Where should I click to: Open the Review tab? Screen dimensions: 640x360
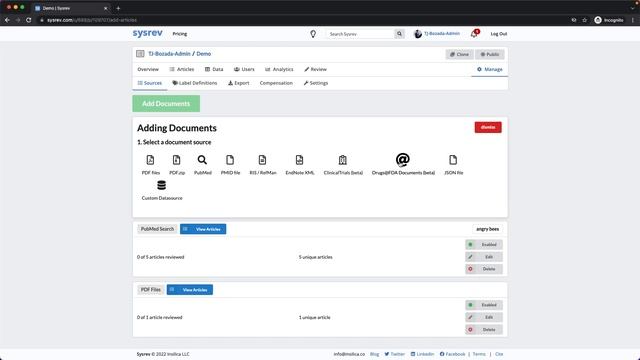point(316,69)
